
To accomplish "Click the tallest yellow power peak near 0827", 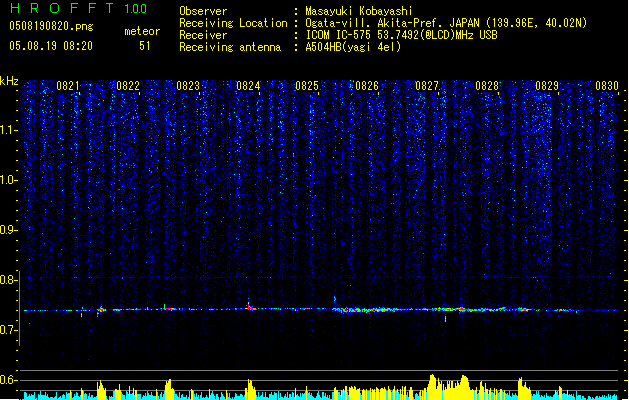I will (432, 387).
